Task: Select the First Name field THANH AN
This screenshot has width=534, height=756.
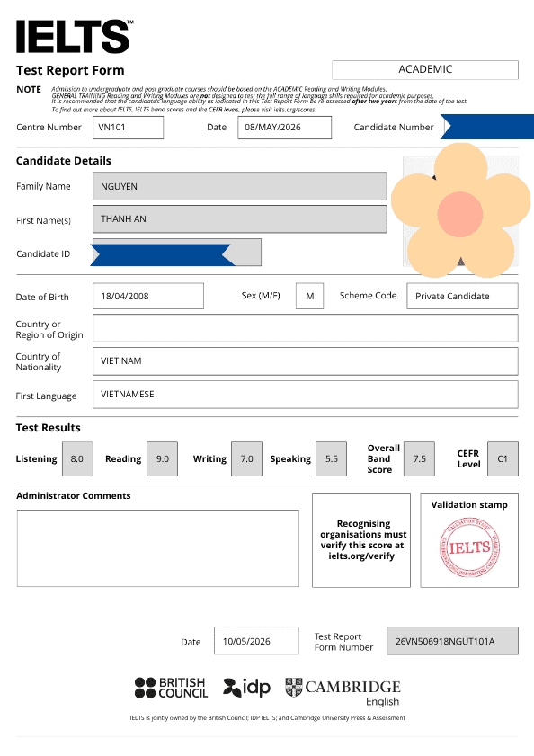Action: pyautogui.click(x=240, y=219)
